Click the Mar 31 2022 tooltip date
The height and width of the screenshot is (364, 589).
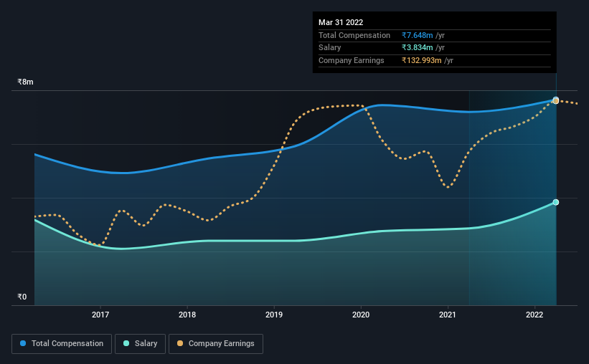pos(341,22)
